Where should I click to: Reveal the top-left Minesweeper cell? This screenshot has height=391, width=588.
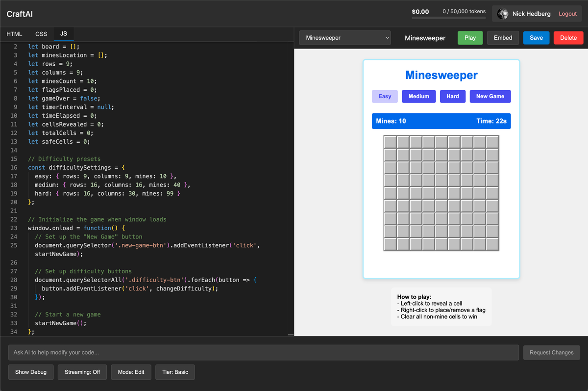[x=390, y=142]
